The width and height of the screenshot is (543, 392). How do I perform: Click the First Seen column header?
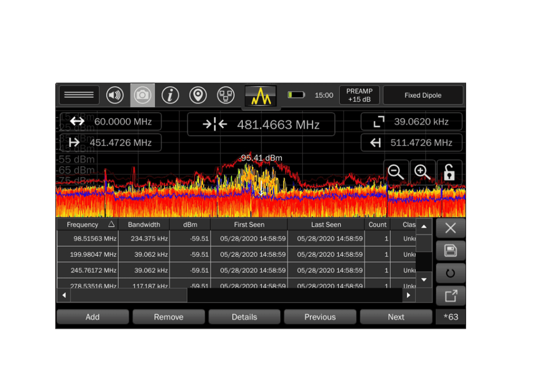coord(249,225)
